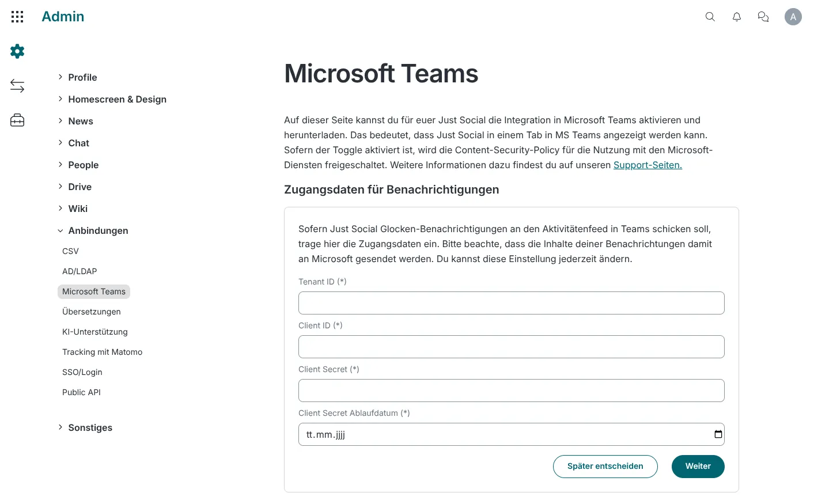814x504 pixels.
Task: Focus the Client Secret input field
Action: pyautogui.click(x=512, y=391)
